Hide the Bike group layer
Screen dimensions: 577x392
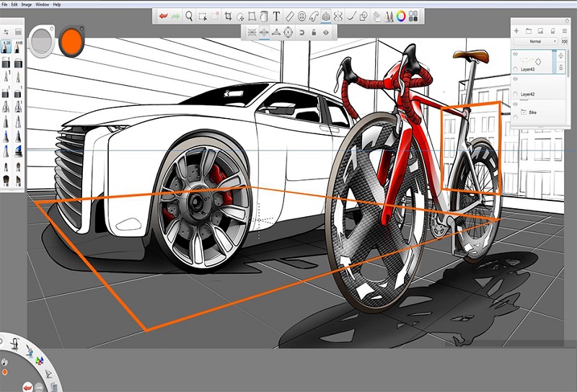(515, 104)
